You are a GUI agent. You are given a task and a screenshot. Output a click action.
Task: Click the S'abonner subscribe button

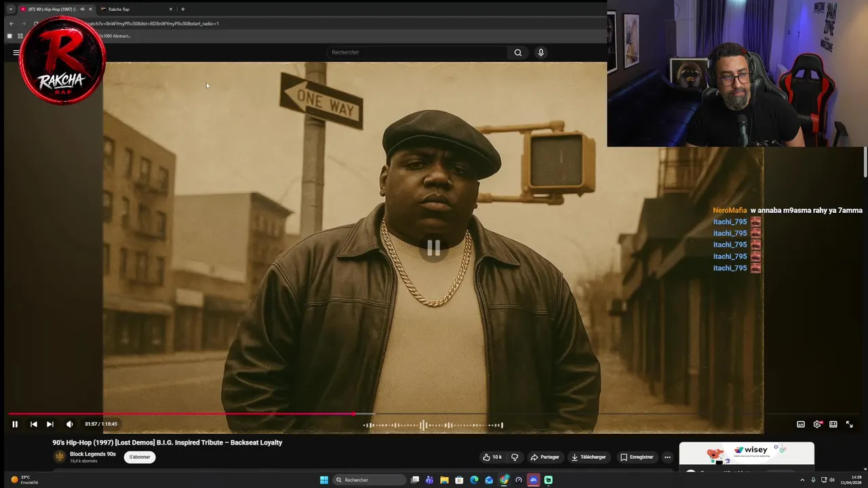(x=140, y=457)
